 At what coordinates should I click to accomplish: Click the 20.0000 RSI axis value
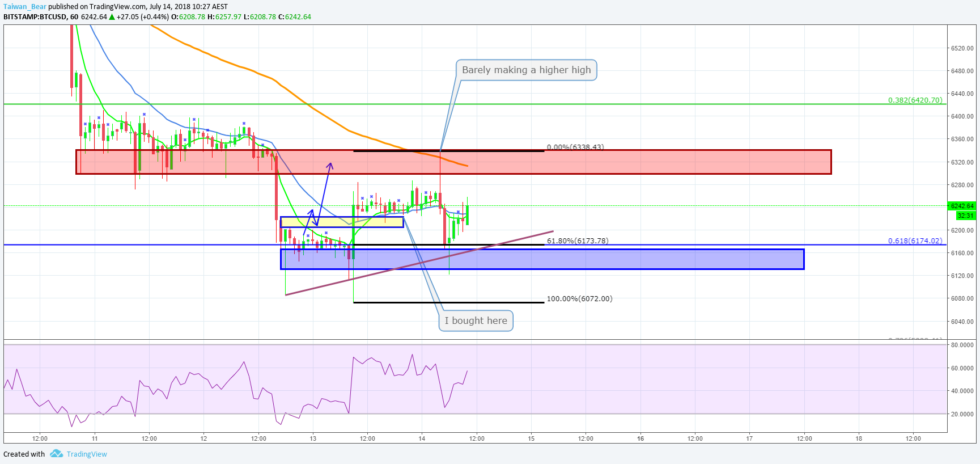(x=962, y=414)
